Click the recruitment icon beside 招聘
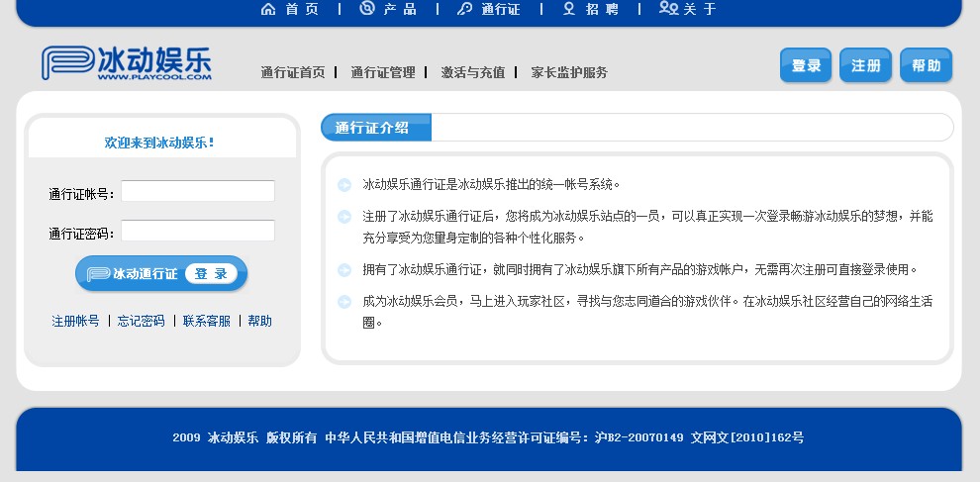This screenshot has height=482, width=980. [x=568, y=9]
